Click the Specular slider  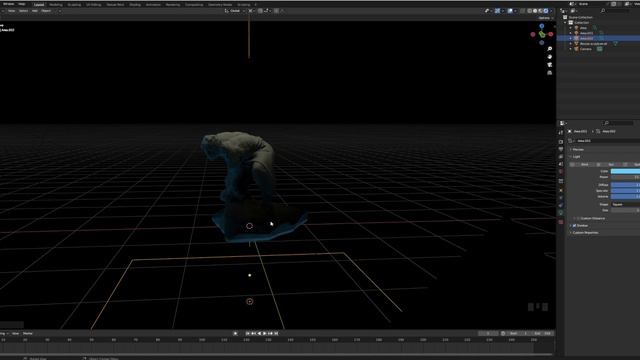pos(625,191)
